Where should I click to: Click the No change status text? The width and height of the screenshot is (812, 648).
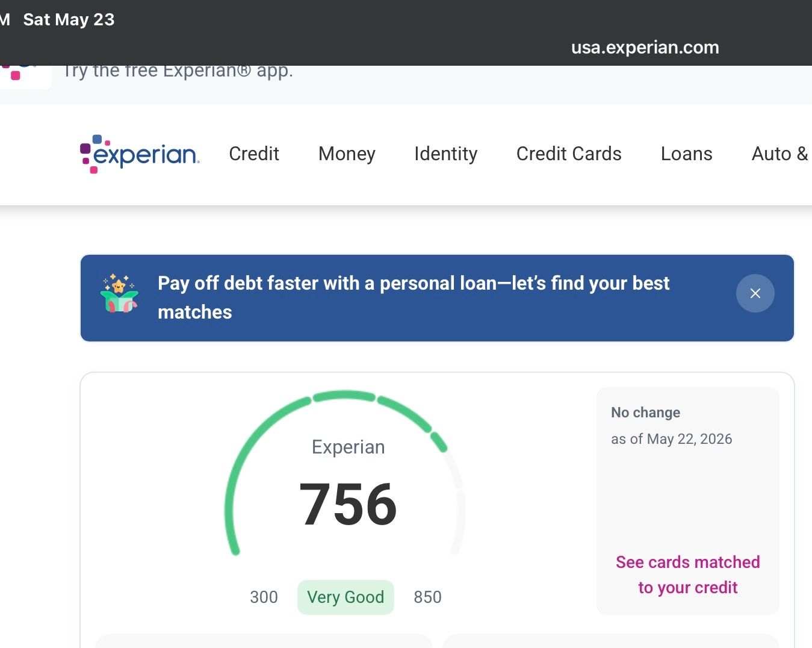pos(645,413)
